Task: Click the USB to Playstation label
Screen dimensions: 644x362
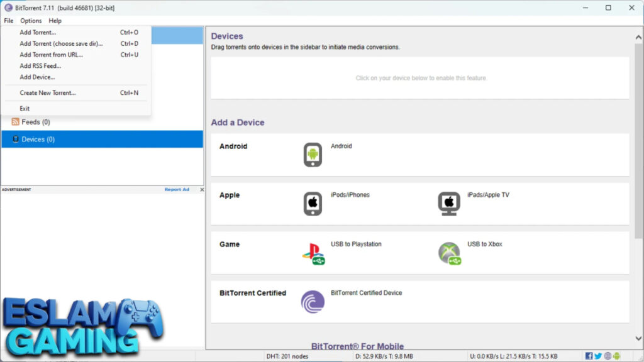Action: [x=356, y=244]
